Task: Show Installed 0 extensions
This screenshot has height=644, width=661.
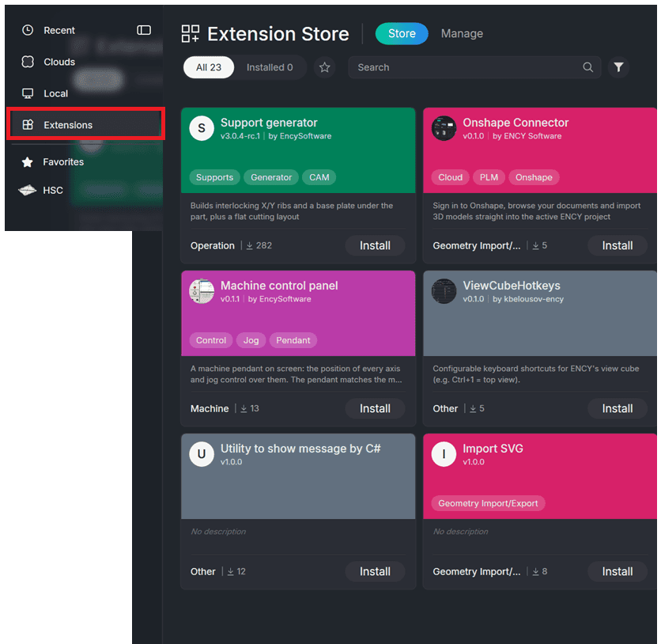Action: click(x=270, y=67)
